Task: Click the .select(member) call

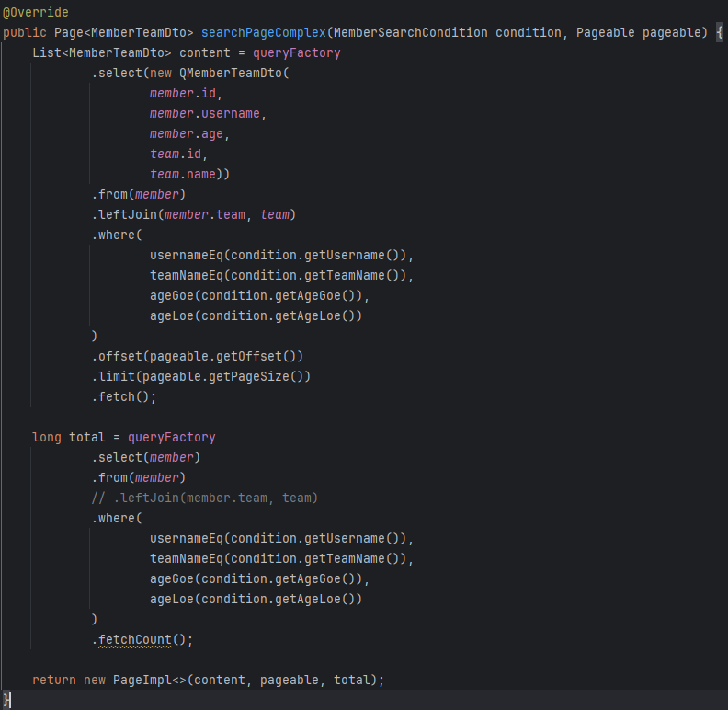Action: 146,458
